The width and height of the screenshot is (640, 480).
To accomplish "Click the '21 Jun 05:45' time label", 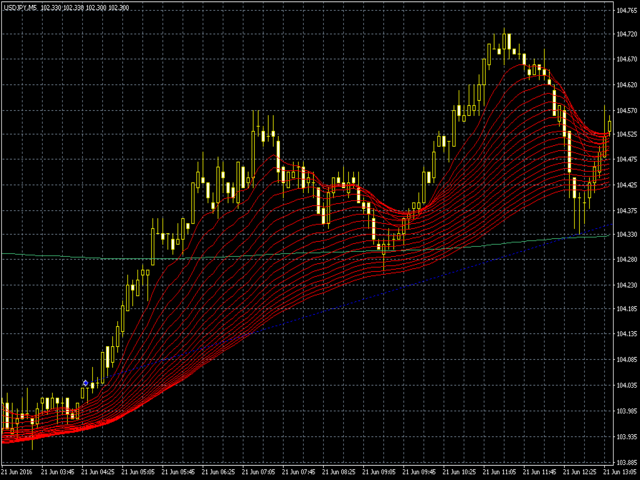I will point(178,472).
